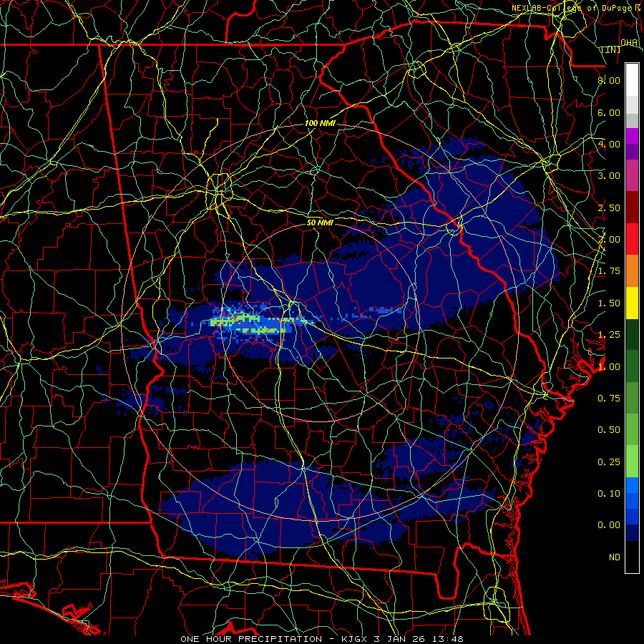Select the '0.25' scale label

(609, 462)
